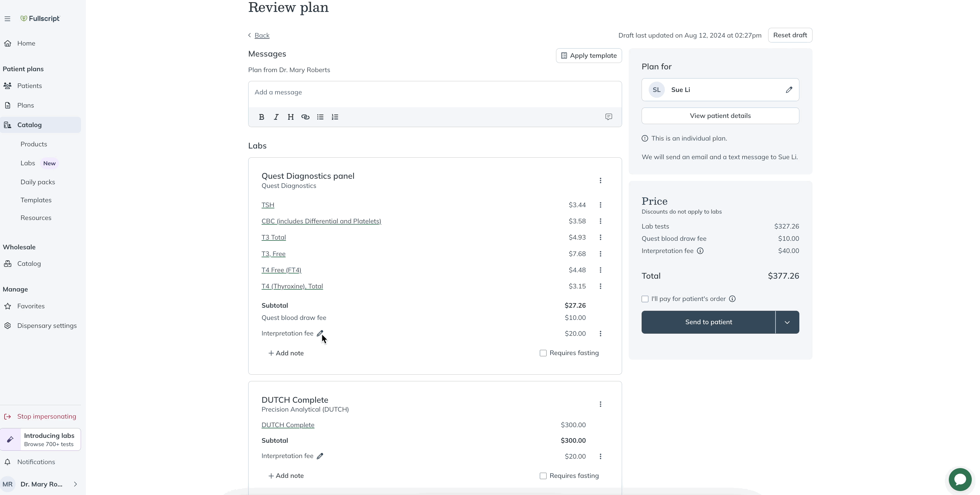Open options menu for T4 Free (FT4)

pos(600,270)
